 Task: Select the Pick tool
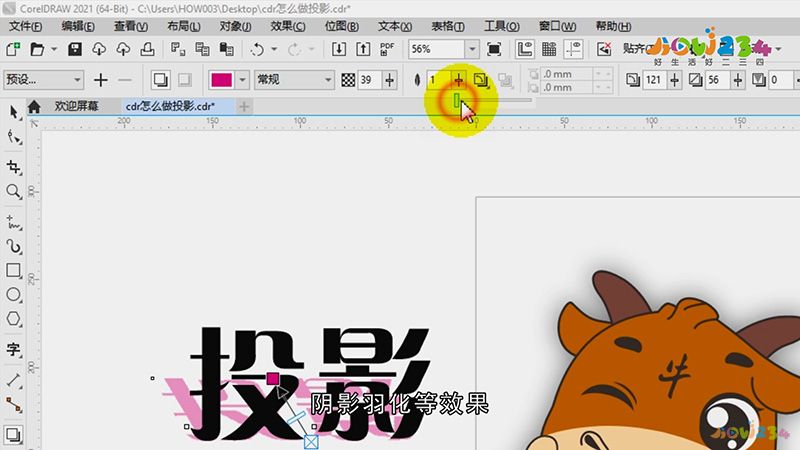[13, 112]
